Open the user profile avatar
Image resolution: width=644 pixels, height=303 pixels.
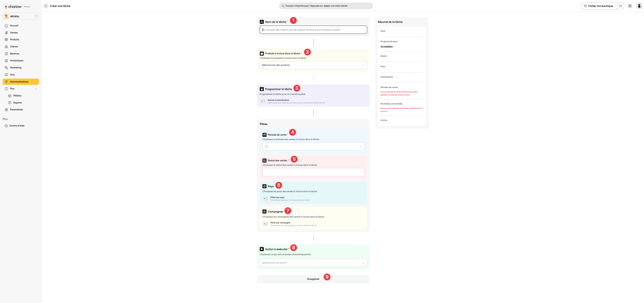(639, 6)
